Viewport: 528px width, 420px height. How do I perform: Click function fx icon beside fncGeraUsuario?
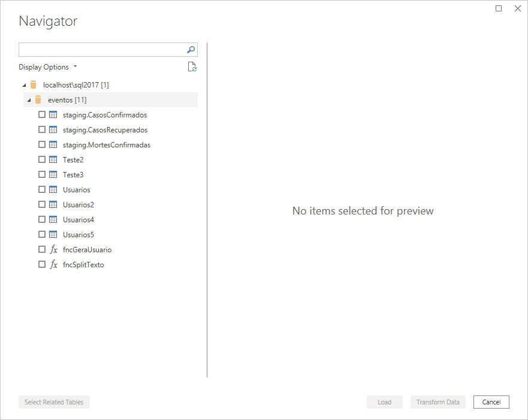53,249
